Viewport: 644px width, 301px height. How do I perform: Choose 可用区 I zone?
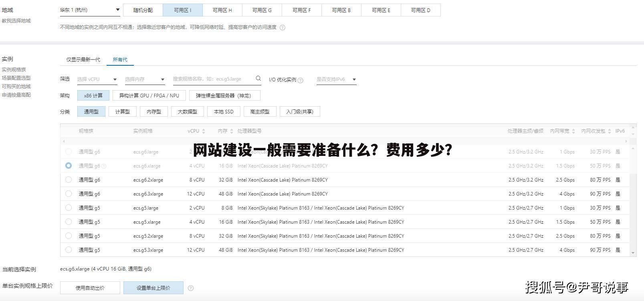[183, 10]
